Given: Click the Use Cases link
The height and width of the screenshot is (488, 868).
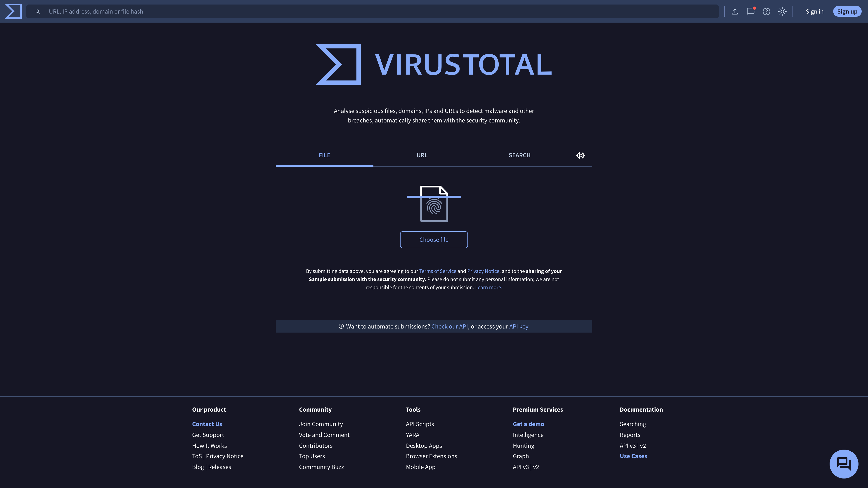Looking at the screenshot, I should click(633, 456).
